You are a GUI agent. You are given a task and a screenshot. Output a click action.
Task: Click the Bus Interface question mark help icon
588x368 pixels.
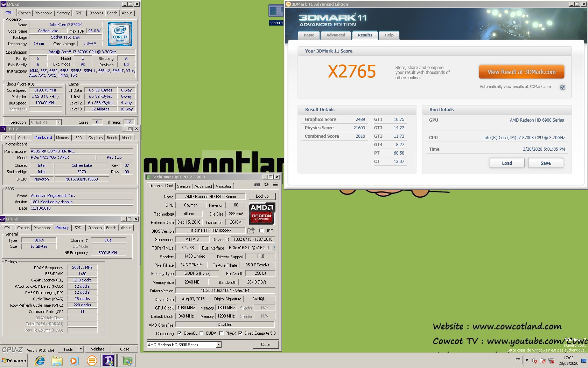click(274, 248)
